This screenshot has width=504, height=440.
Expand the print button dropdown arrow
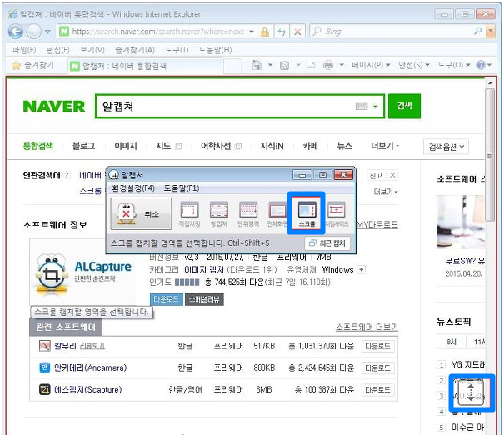click(x=342, y=65)
